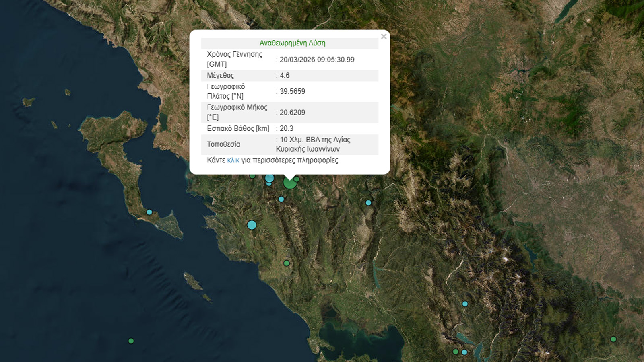Screen dimensions: 644x362
Task: Select small green marker right of epicenter
Action: [x=297, y=179]
